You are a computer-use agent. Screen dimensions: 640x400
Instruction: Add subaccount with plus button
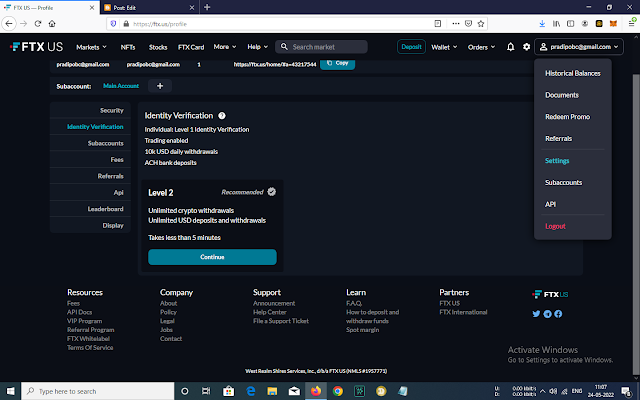pos(160,86)
